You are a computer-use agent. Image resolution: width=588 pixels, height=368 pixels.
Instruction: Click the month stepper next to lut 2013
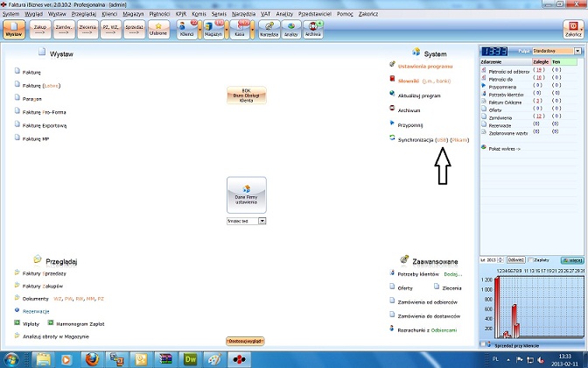tap(500, 260)
